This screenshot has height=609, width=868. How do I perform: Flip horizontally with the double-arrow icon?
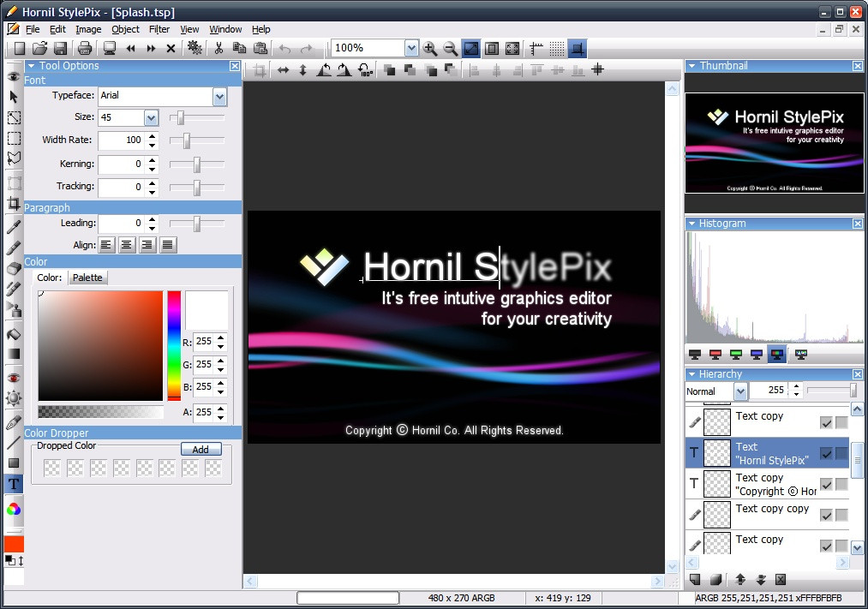click(x=283, y=70)
